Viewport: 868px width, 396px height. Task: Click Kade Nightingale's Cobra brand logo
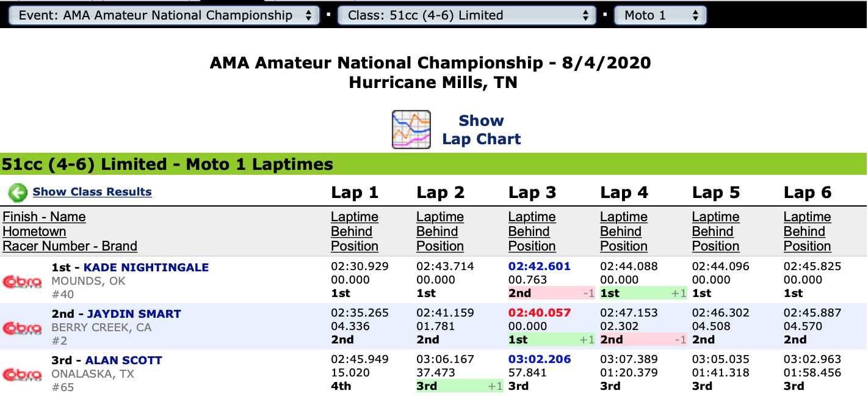point(23,282)
